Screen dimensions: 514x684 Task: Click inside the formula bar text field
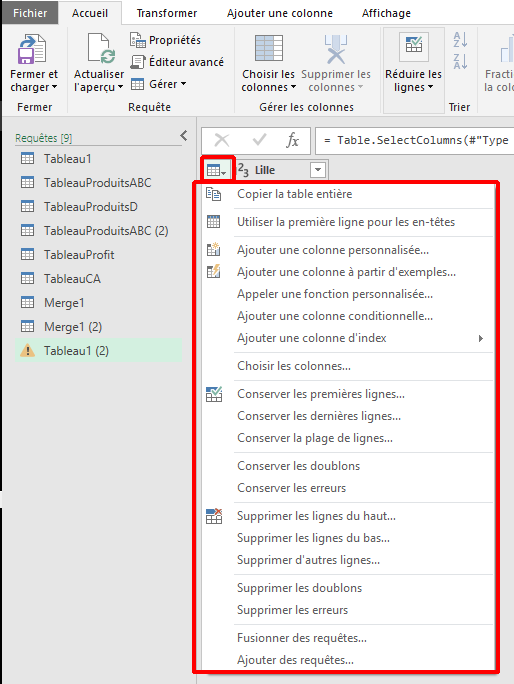click(x=415, y=140)
